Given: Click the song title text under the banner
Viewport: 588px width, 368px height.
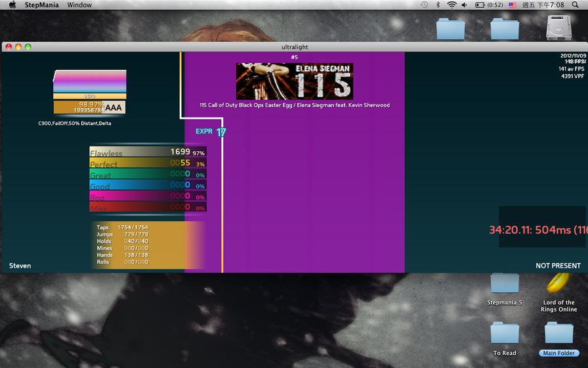Looking at the screenshot, I should [x=295, y=105].
